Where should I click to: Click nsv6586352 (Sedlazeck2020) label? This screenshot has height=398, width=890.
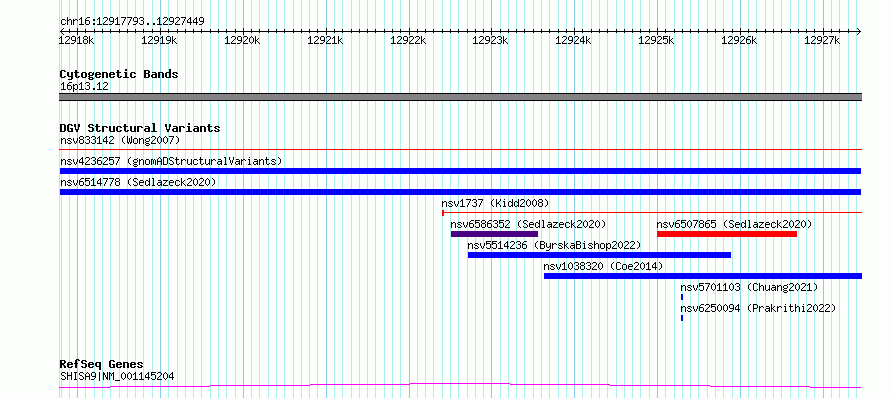click(528, 224)
